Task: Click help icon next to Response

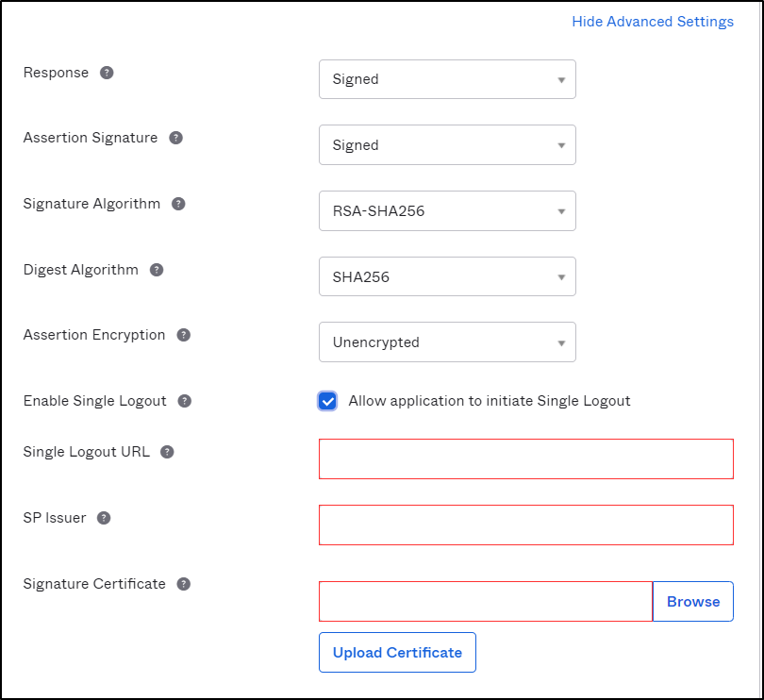Action: coord(107,73)
